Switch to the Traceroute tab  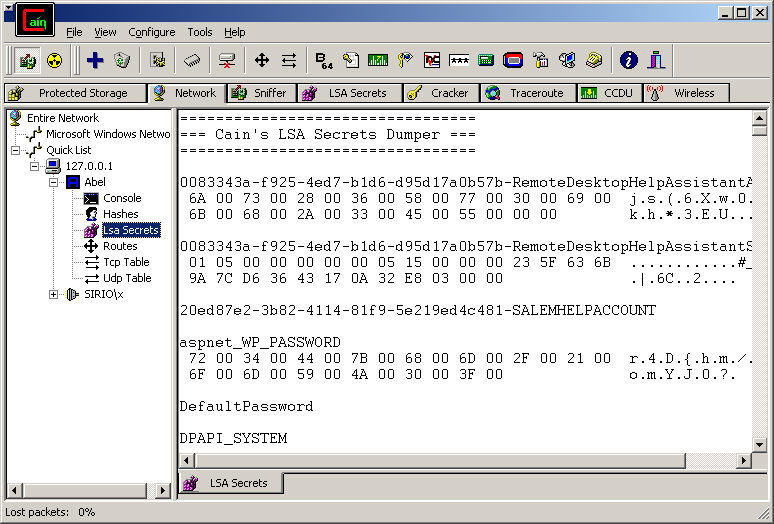[528, 93]
